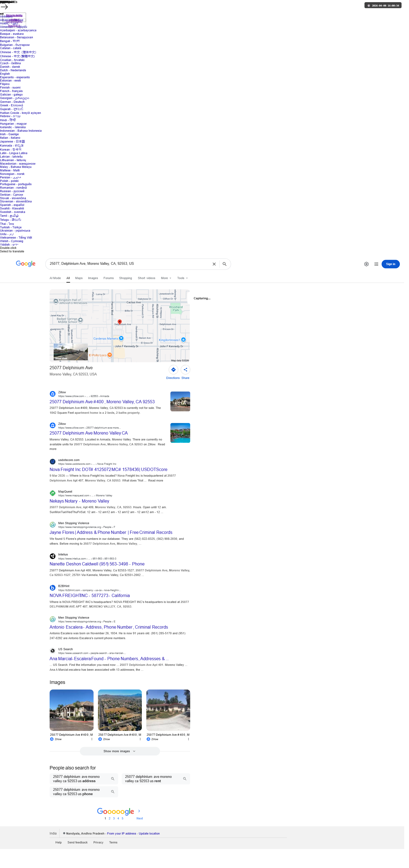This screenshot has height=868, width=409.
Task: Click Badger Springs Middle School map icon
Action: click(x=80, y=320)
